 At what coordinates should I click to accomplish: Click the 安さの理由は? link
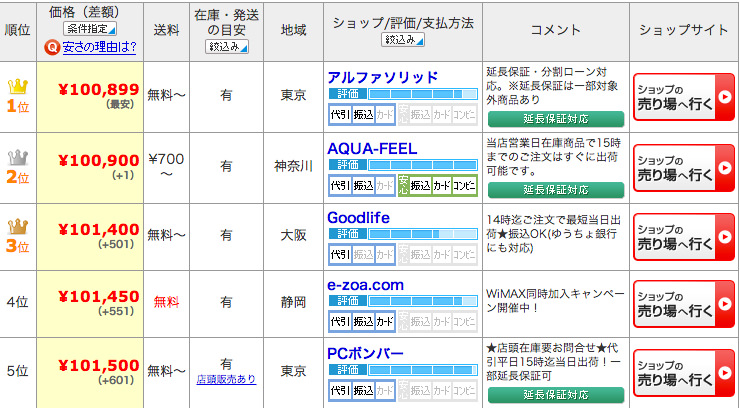tap(99, 47)
